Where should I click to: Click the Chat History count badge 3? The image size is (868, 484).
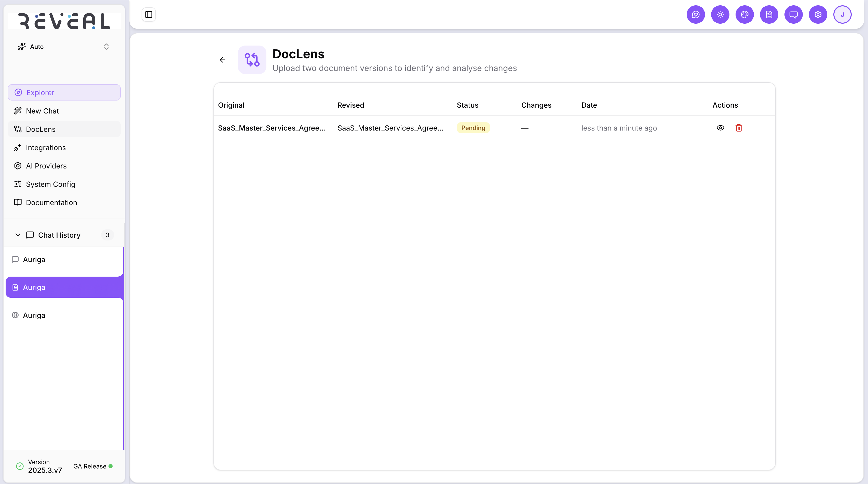click(107, 235)
